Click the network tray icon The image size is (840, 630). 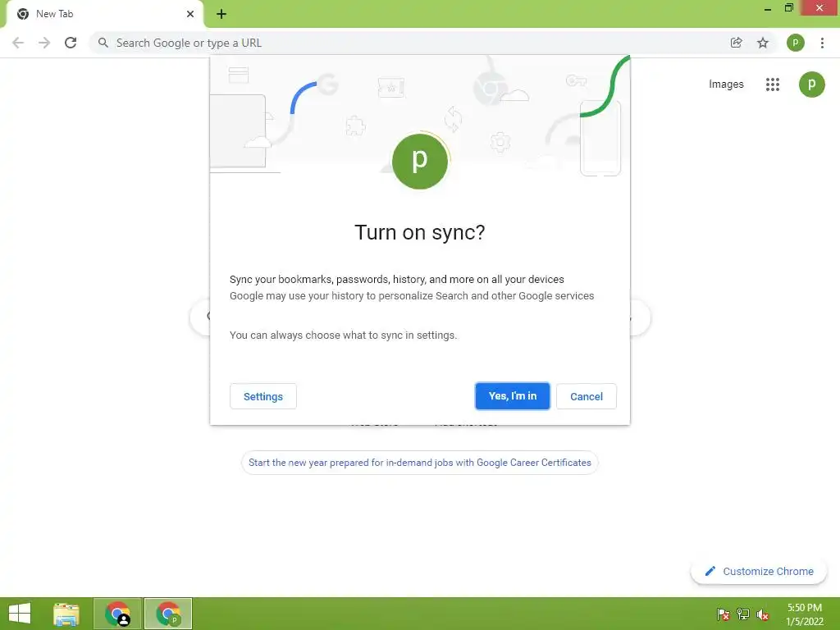743,614
